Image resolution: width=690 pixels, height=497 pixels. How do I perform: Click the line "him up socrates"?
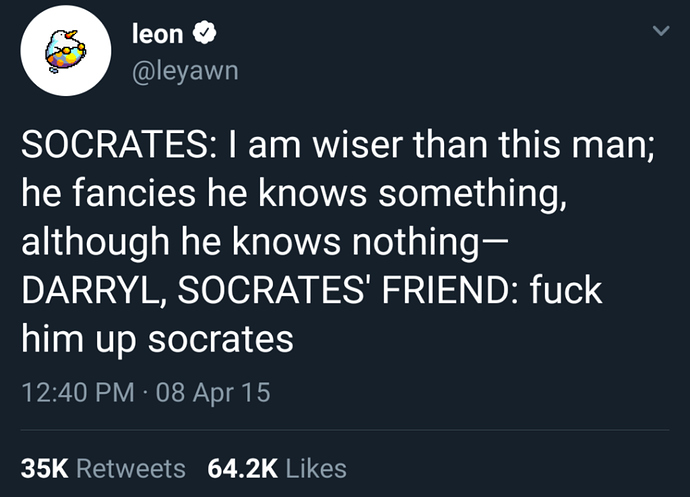point(157,339)
